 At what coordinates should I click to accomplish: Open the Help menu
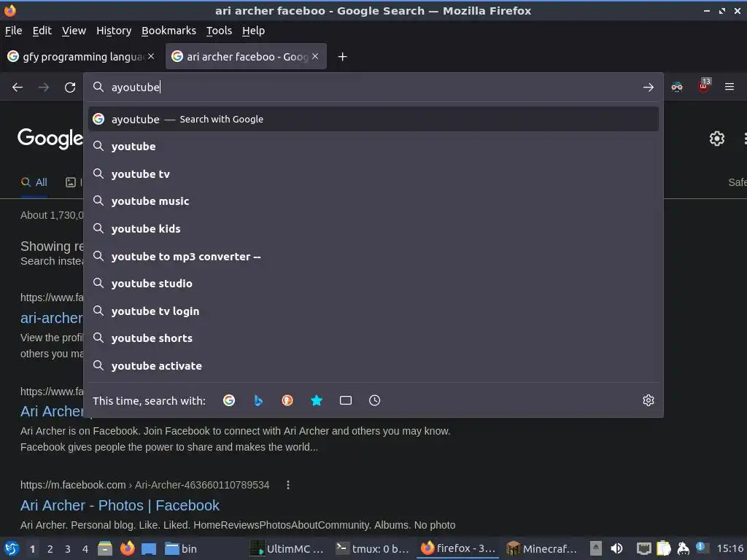(253, 31)
